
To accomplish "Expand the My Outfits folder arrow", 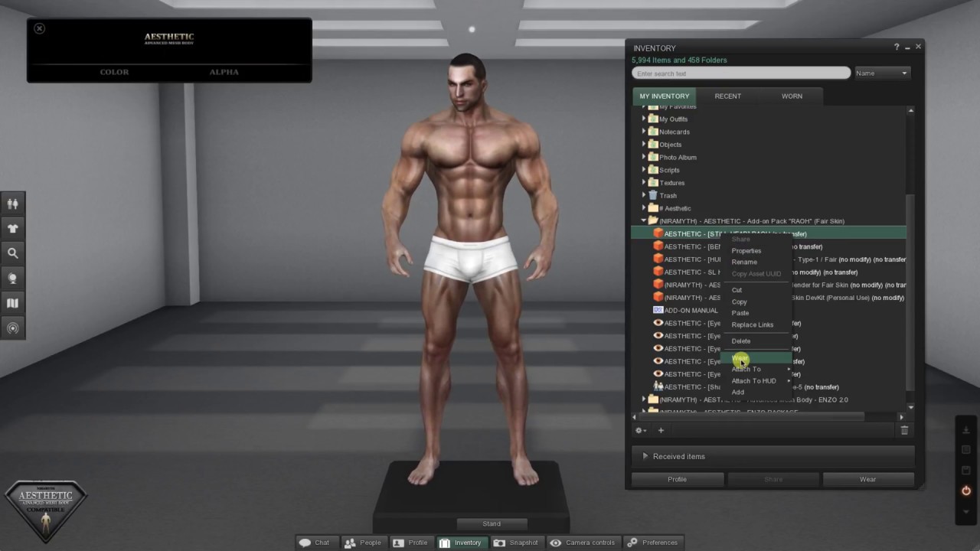I will point(644,119).
